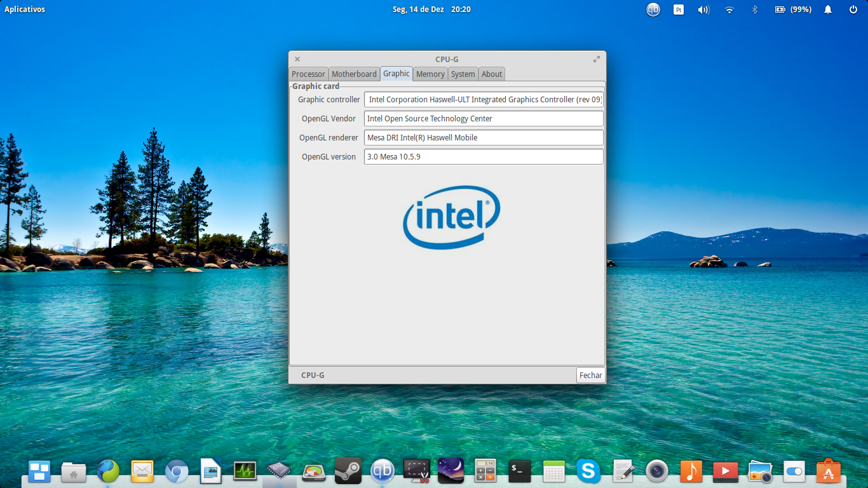
Task: Open the Motherboard tab
Action: pos(354,74)
